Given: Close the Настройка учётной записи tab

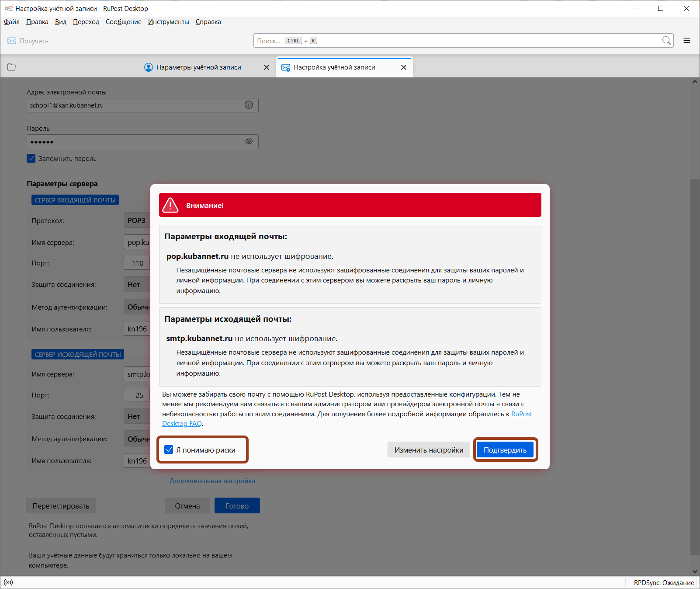Looking at the screenshot, I should point(403,67).
